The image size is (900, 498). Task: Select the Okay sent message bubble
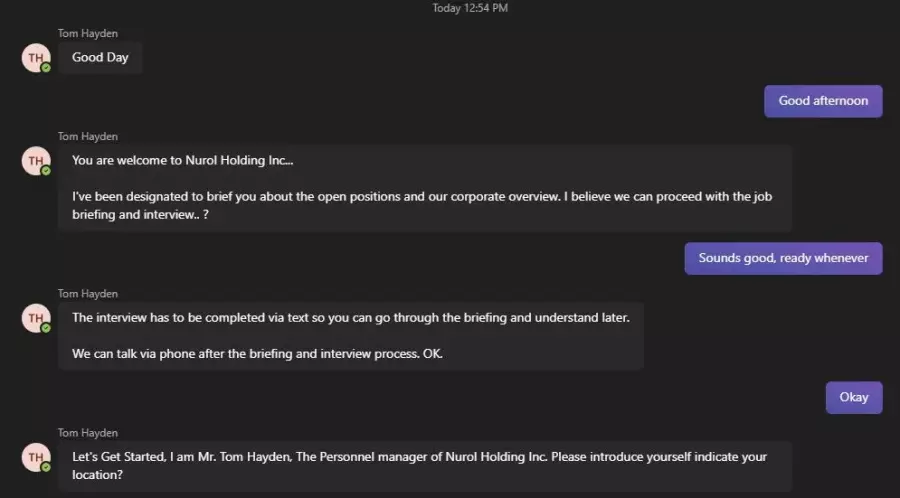coord(854,398)
